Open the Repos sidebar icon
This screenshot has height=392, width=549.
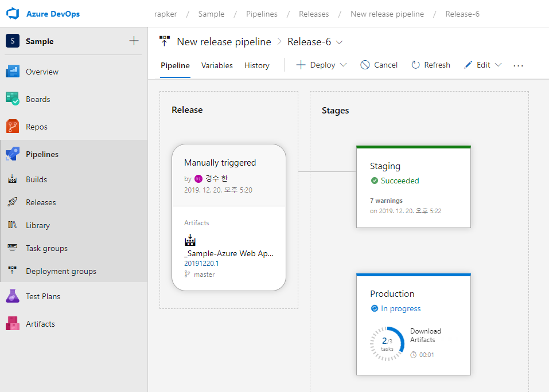(x=13, y=127)
